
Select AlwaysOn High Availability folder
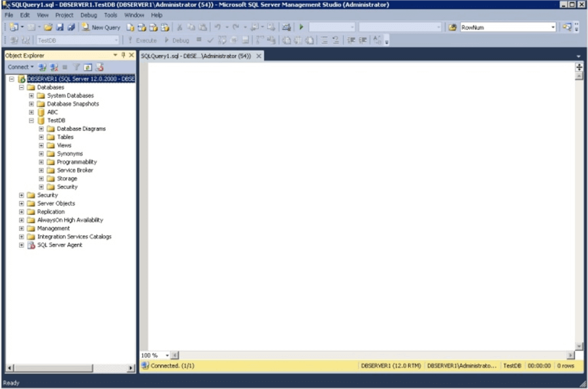pyautogui.click(x=70, y=220)
